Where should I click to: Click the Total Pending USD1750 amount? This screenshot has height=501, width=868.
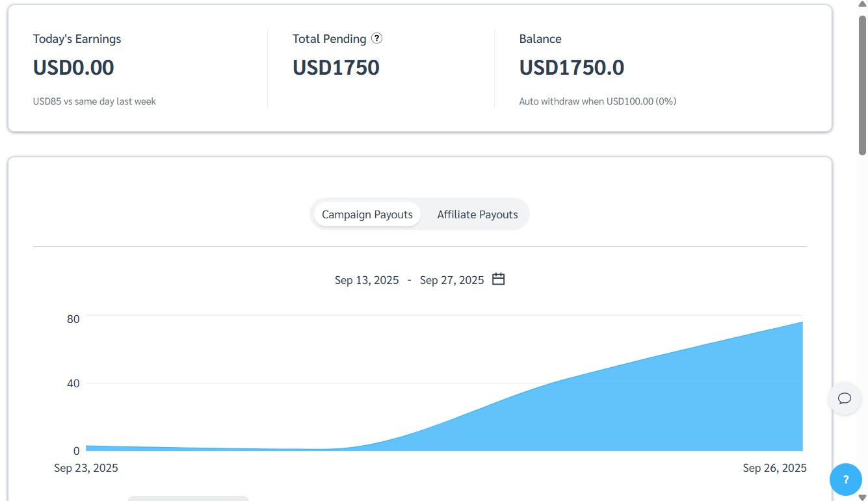[336, 68]
